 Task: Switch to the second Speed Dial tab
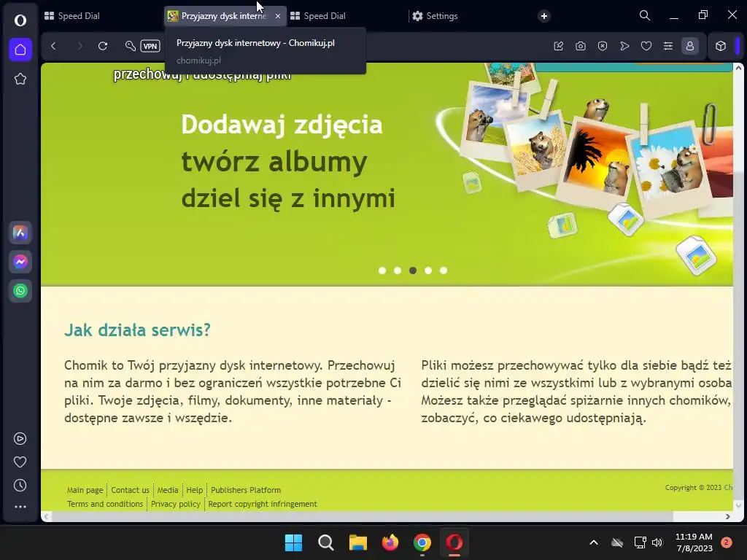coord(347,16)
